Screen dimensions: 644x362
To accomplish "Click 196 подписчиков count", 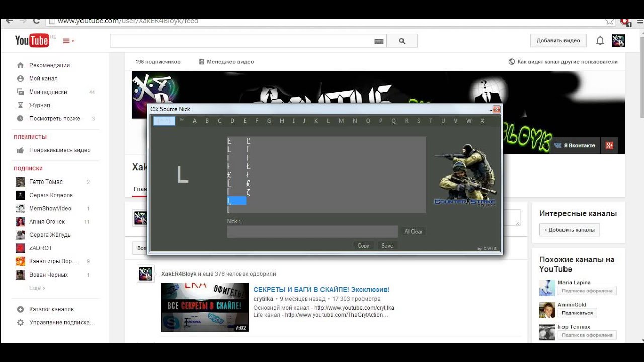I will 157,62.
